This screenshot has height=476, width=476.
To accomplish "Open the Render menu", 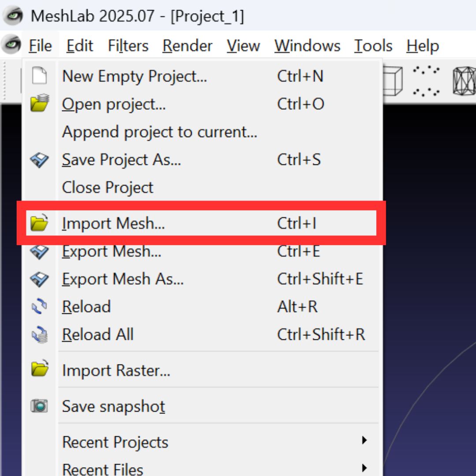I will coord(187,45).
